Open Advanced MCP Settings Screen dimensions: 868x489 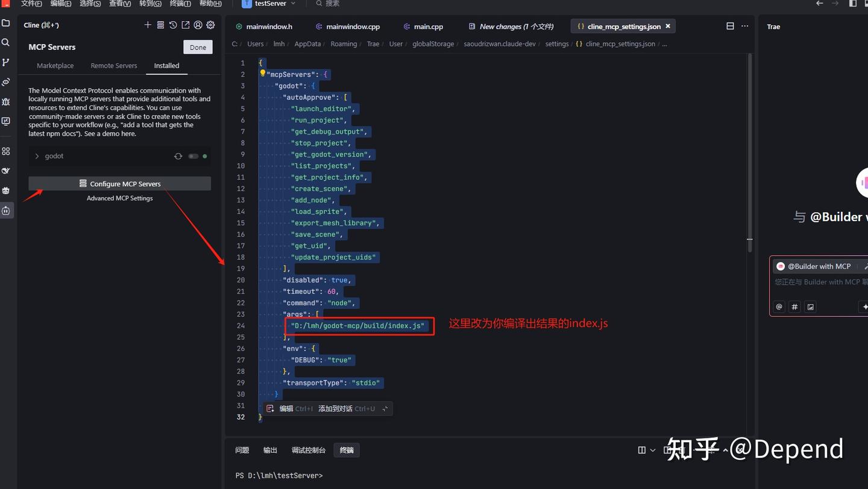pyautogui.click(x=119, y=198)
